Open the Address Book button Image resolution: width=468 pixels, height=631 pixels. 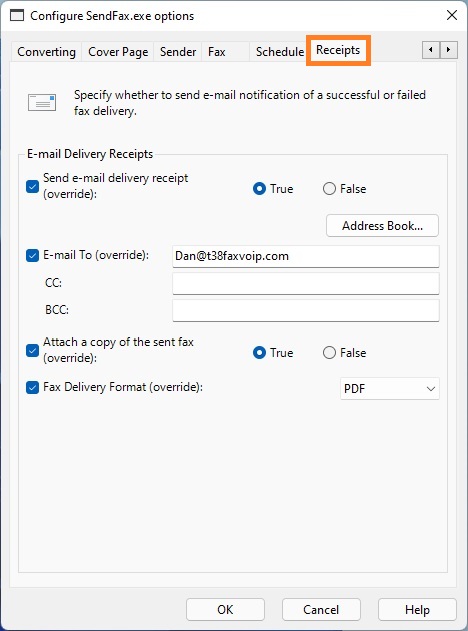point(382,226)
